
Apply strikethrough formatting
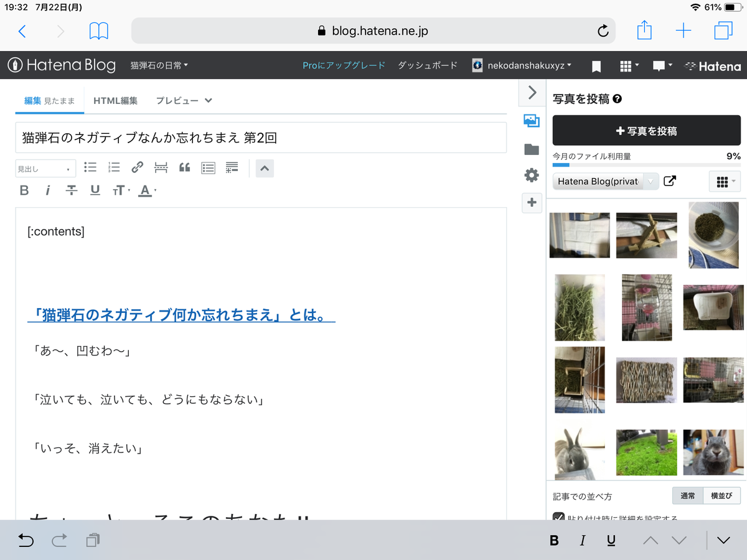coord(71,190)
